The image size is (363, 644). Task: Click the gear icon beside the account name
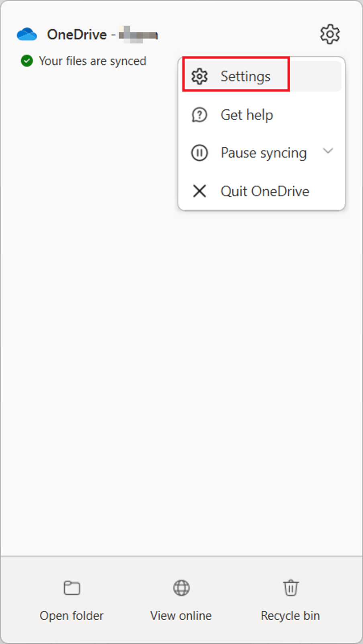330,34
